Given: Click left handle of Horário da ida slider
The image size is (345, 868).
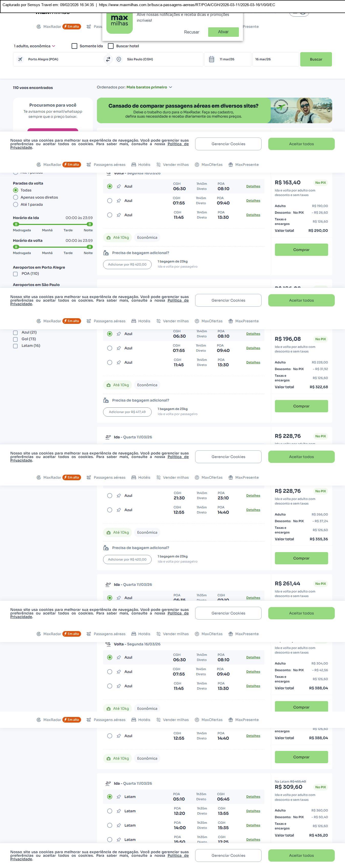Looking at the screenshot, I should (x=16, y=224).
